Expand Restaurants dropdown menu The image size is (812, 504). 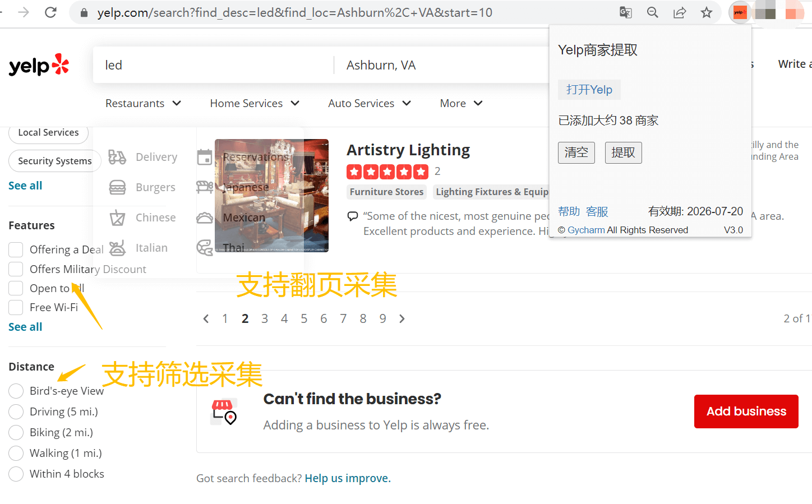tap(144, 103)
